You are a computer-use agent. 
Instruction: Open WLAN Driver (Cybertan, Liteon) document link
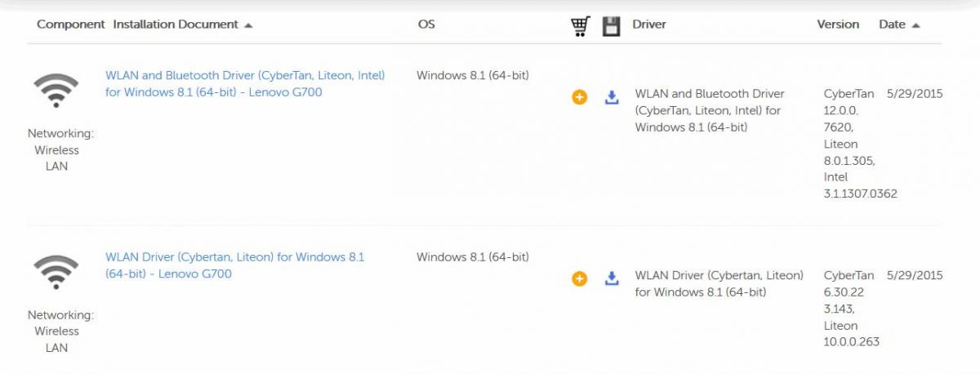[235, 265]
